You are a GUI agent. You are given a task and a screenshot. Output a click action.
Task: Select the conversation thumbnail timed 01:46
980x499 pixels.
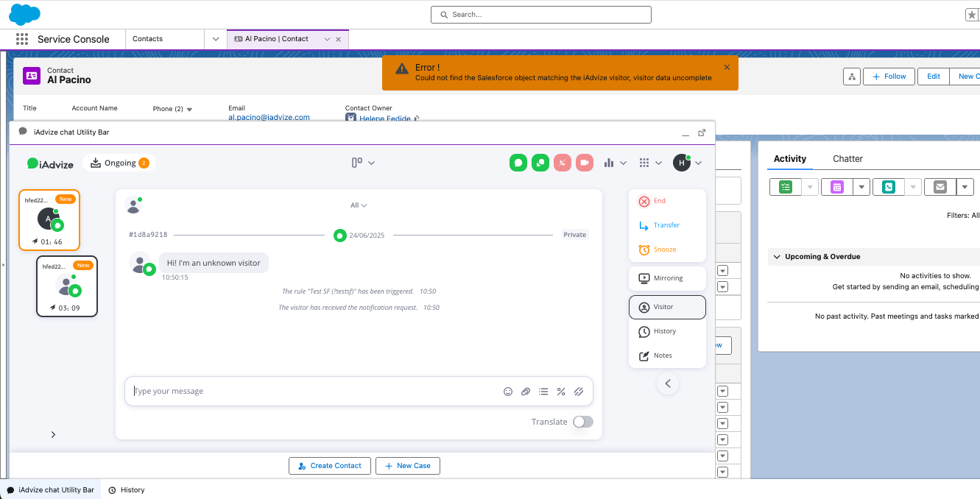tap(49, 220)
